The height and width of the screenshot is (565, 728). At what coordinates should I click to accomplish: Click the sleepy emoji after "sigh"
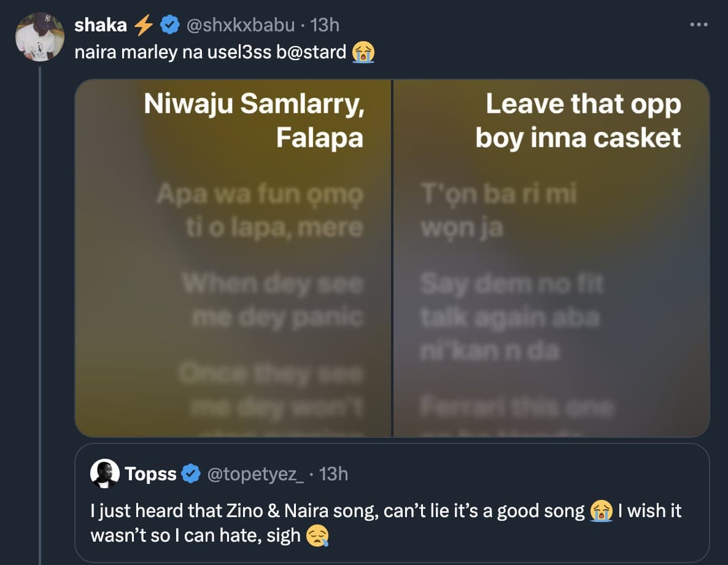(x=317, y=536)
